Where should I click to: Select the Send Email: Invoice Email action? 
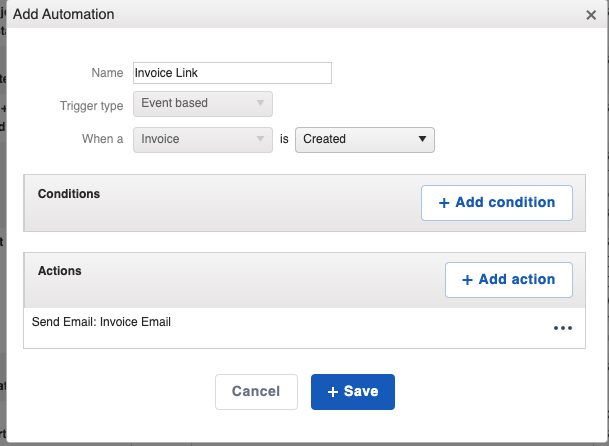tap(103, 321)
